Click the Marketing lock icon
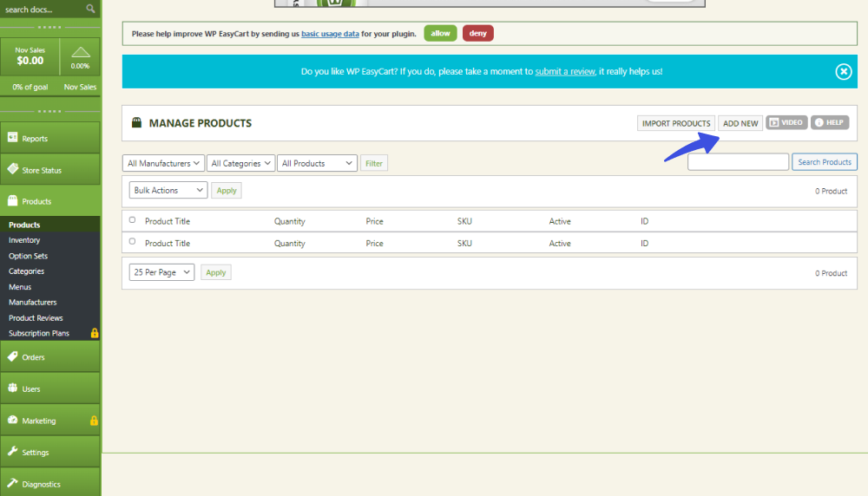 (94, 421)
